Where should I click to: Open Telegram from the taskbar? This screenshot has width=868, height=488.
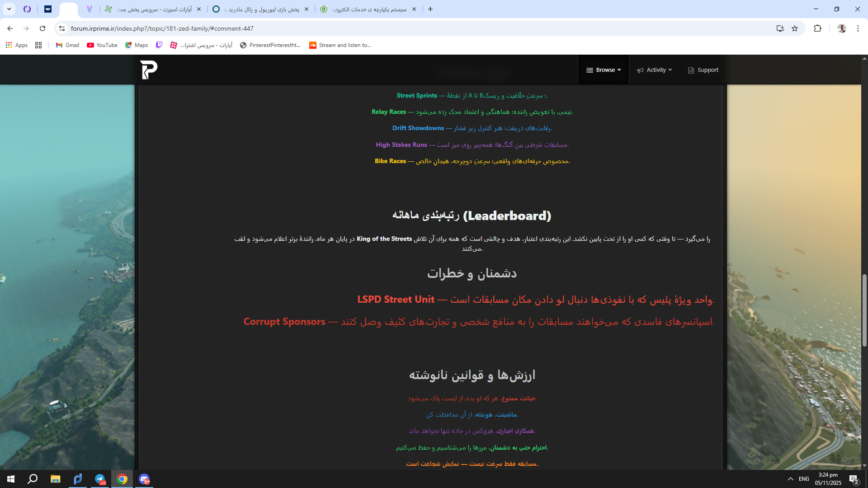tap(100, 479)
